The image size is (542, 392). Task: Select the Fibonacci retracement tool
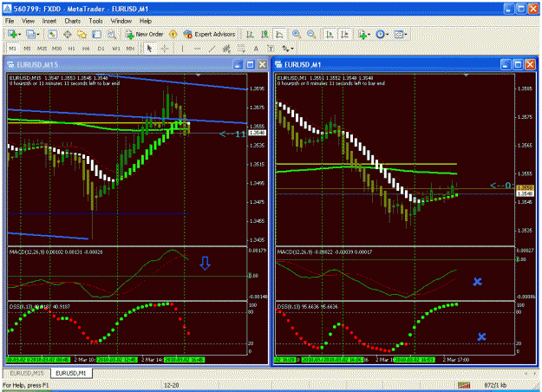click(241, 49)
